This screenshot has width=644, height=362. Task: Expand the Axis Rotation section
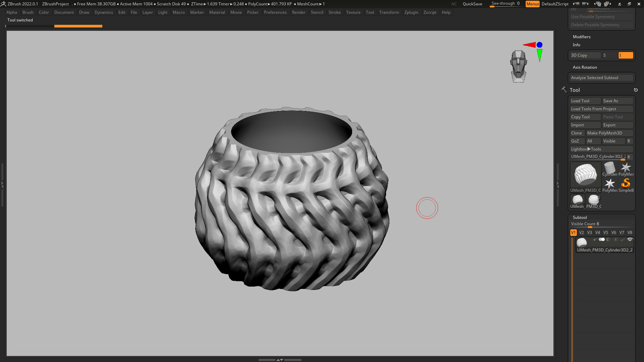pyautogui.click(x=585, y=67)
